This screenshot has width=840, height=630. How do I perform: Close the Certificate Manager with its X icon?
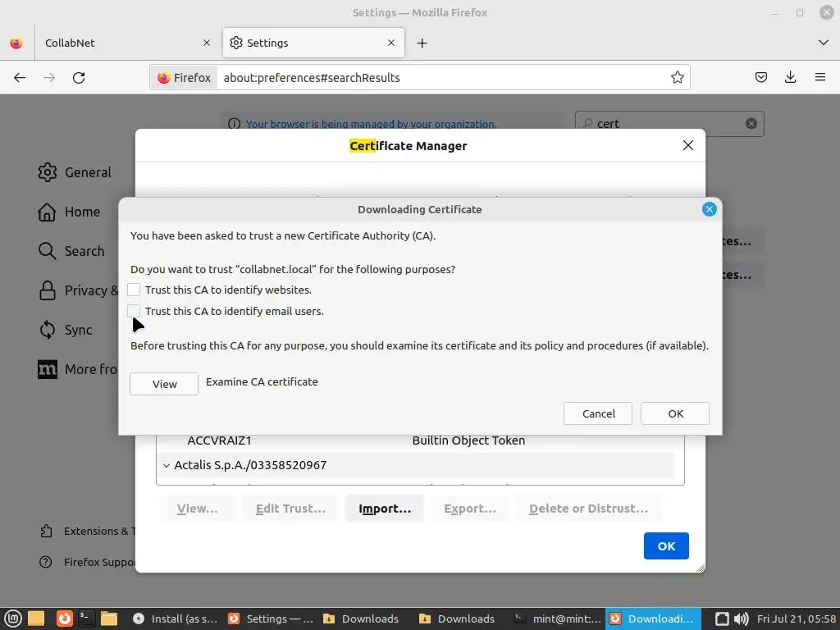[688, 146]
